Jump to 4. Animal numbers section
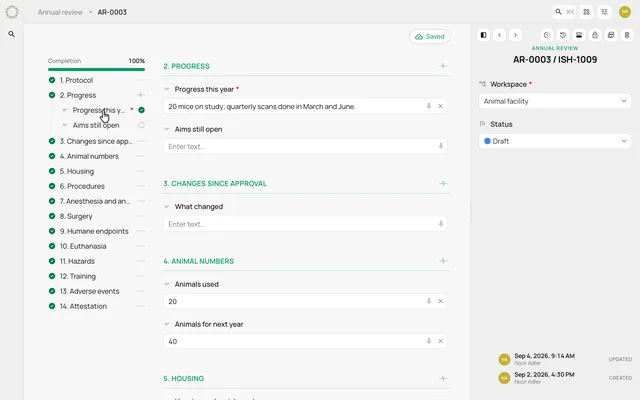This screenshot has height=400, width=640. tap(89, 156)
